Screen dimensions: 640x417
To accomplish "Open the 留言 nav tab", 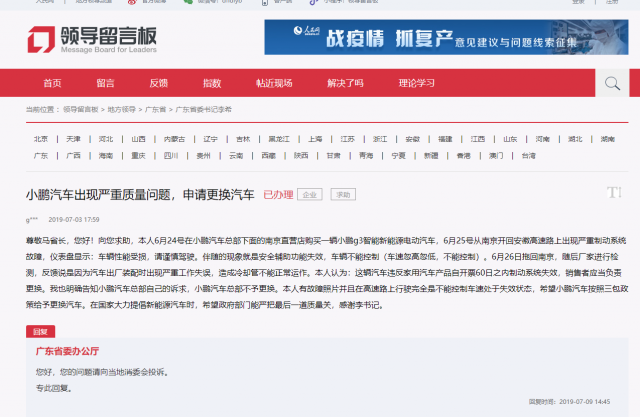I will 105,83.
